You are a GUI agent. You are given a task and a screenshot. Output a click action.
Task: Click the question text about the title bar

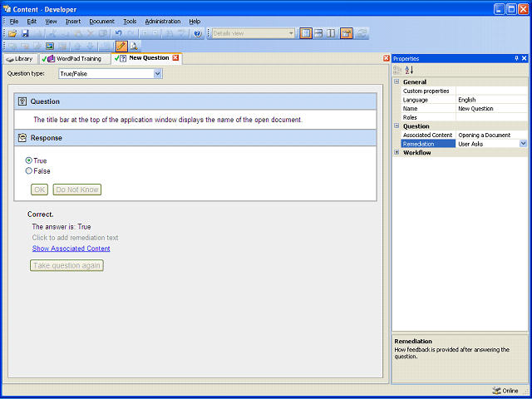(168, 120)
